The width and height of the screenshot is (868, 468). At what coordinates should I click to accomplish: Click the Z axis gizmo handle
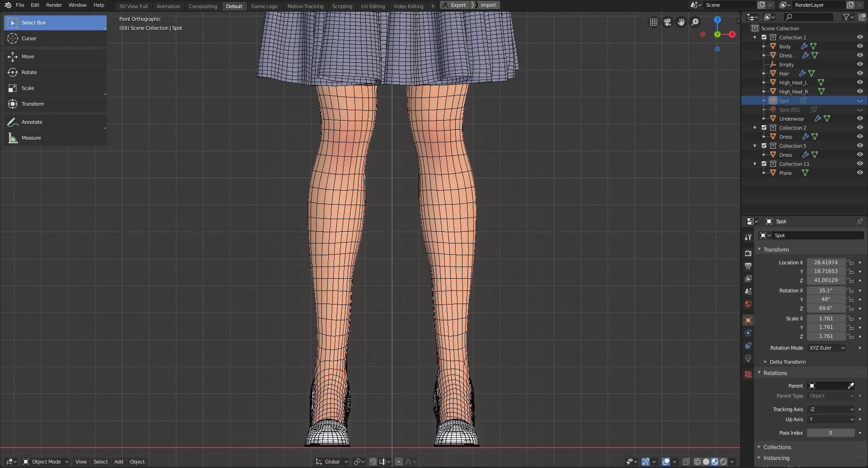coord(717,20)
